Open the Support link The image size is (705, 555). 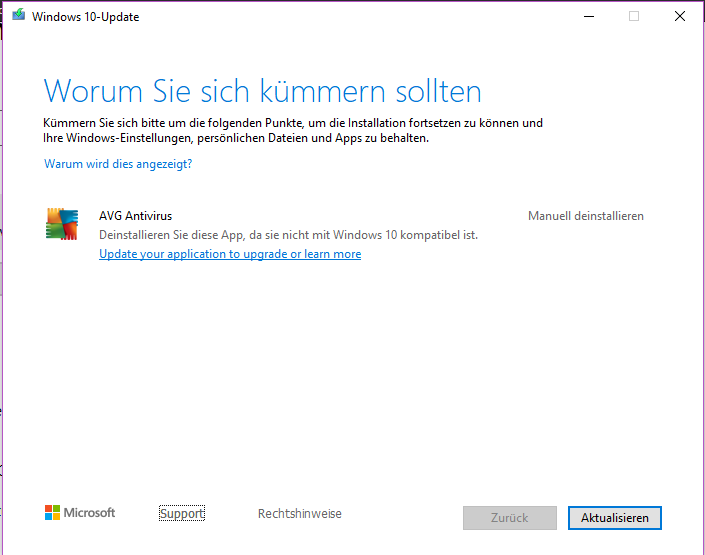[182, 513]
